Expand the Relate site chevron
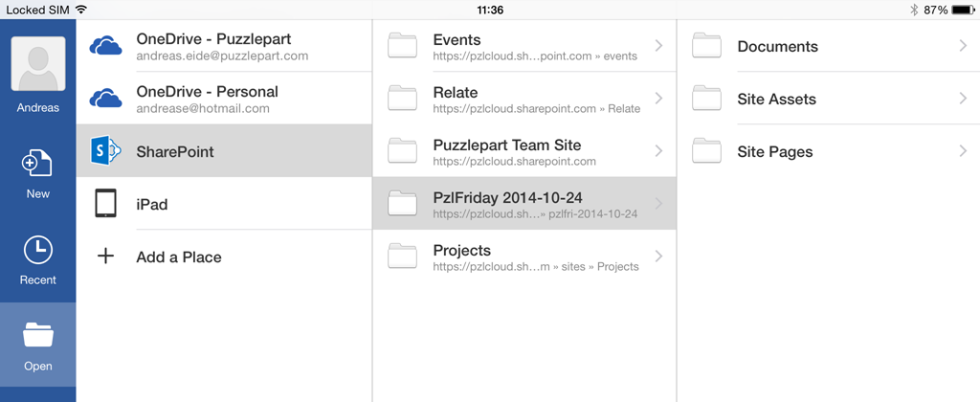980x402 pixels. (x=658, y=99)
